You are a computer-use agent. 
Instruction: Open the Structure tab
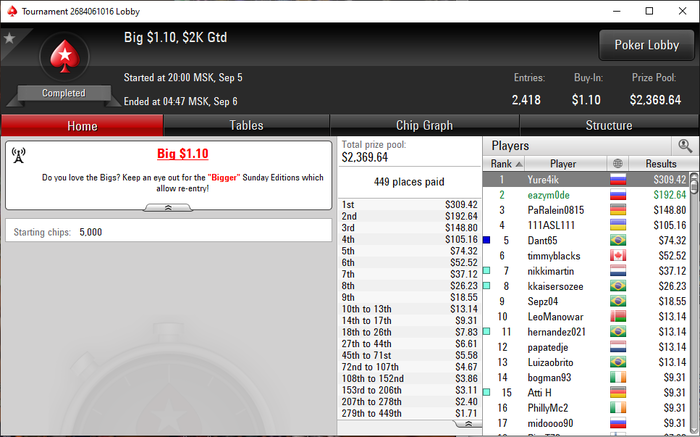[x=609, y=125]
